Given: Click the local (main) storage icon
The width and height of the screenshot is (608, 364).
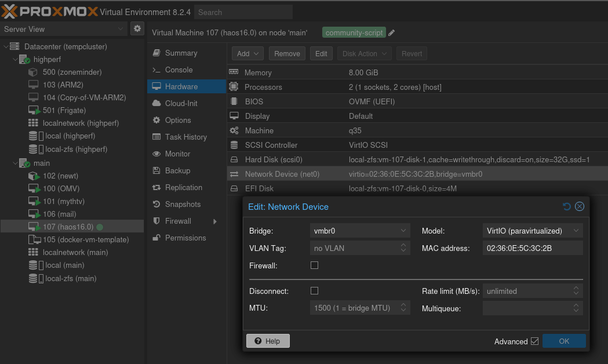Looking at the screenshot, I should point(36,265).
